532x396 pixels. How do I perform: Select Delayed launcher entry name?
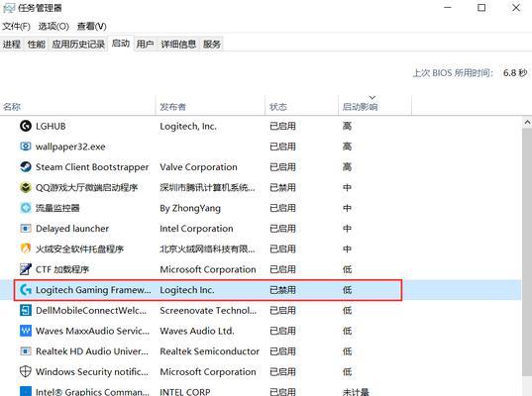pos(72,229)
